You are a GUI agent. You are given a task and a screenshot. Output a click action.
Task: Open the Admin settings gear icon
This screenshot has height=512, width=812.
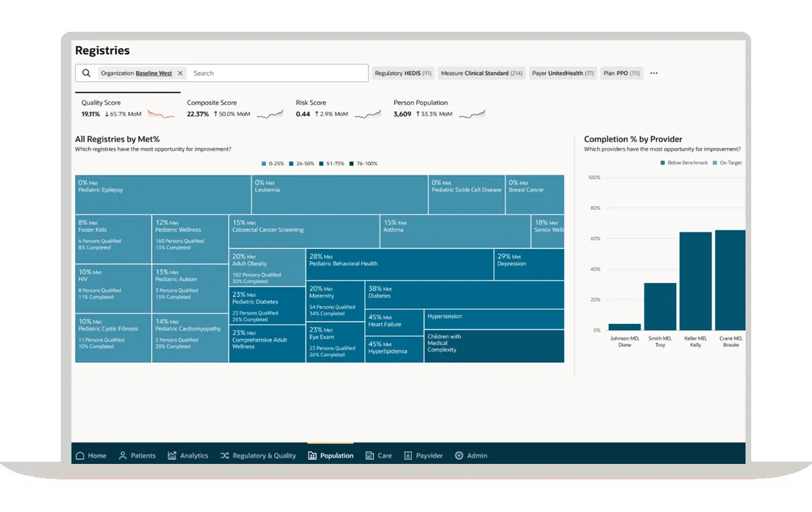coord(458,455)
